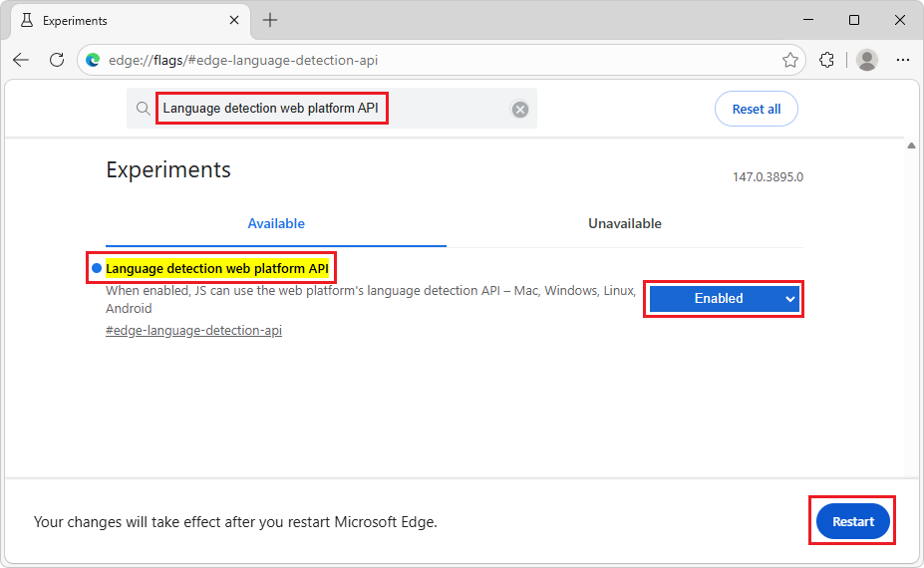Open the user profile avatar
The image size is (924, 568).
pos(867,60)
